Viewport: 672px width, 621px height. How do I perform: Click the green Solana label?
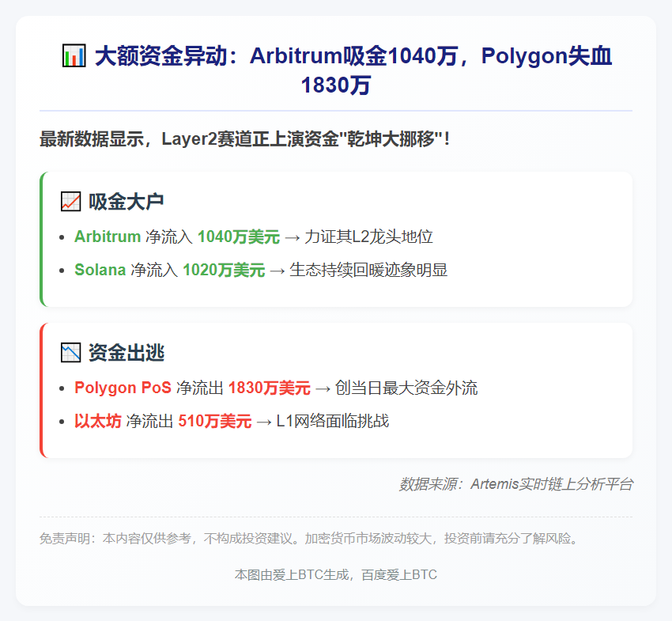pos(100,271)
